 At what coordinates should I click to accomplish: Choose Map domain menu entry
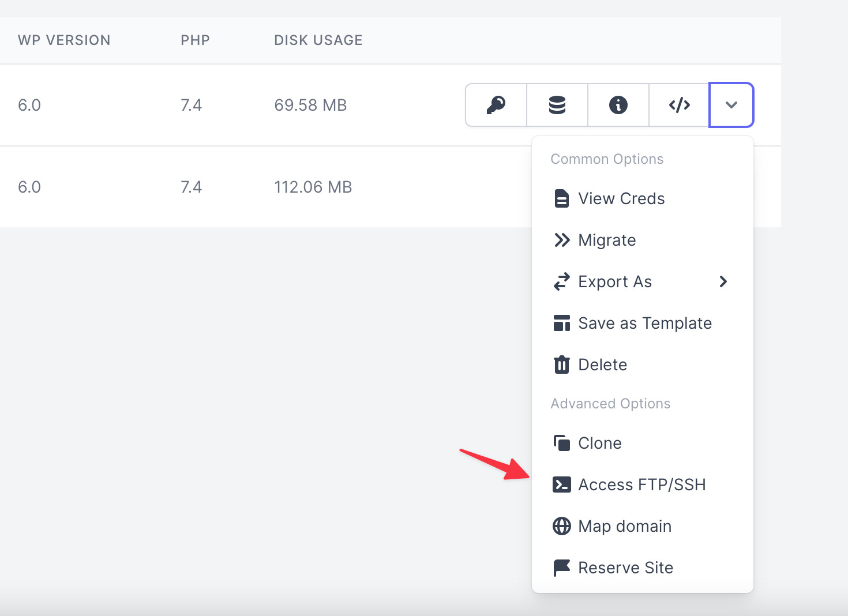[x=643, y=526]
